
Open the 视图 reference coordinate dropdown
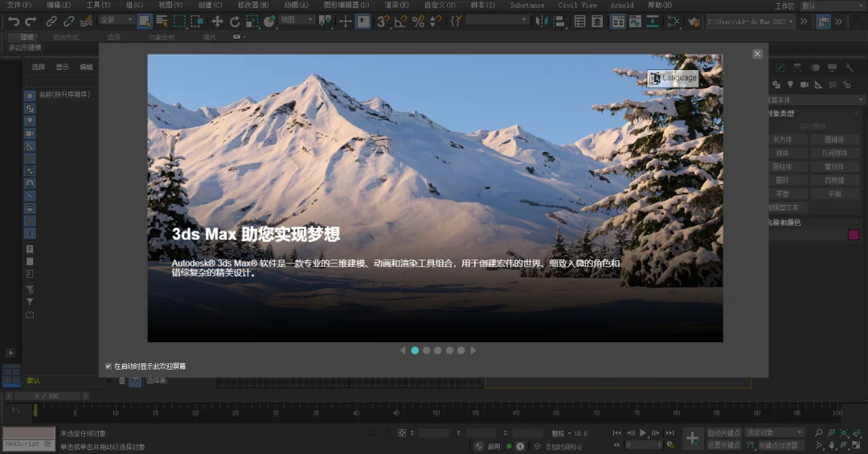(296, 20)
